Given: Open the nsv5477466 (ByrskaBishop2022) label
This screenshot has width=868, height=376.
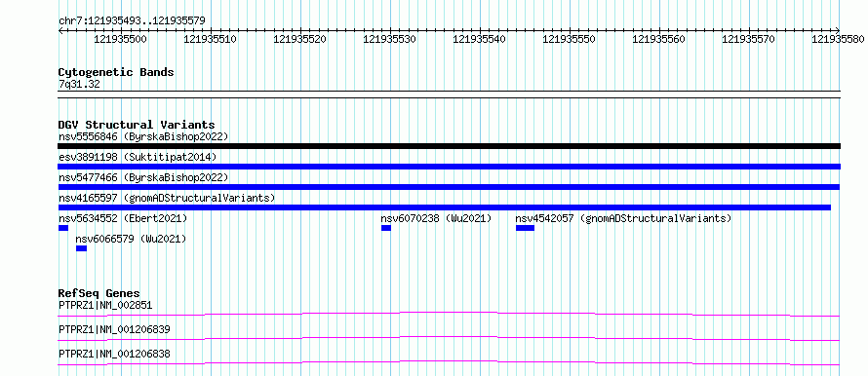Looking at the screenshot, I should [143, 177].
